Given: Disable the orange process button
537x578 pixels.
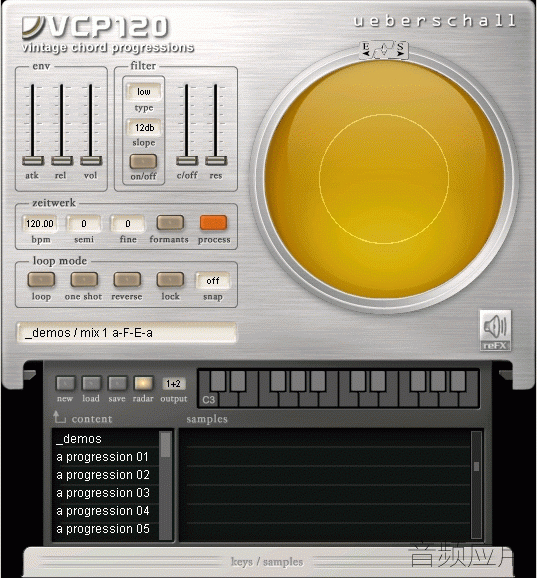Looking at the screenshot, I should [213, 223].
